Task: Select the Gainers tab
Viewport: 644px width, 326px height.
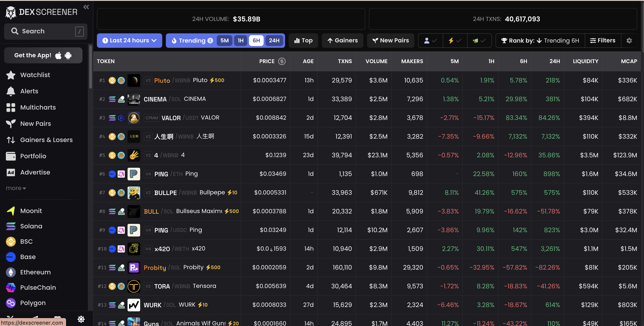Action: (x=342, y=41)
